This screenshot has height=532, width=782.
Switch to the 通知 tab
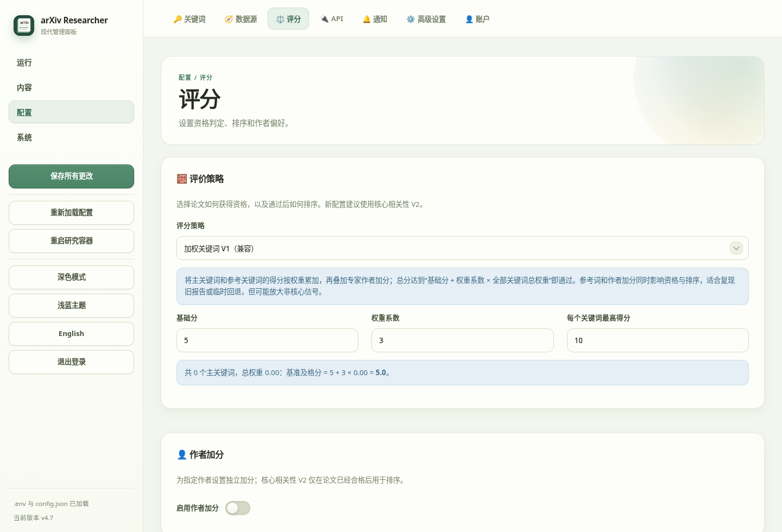[x=375, y=19]
